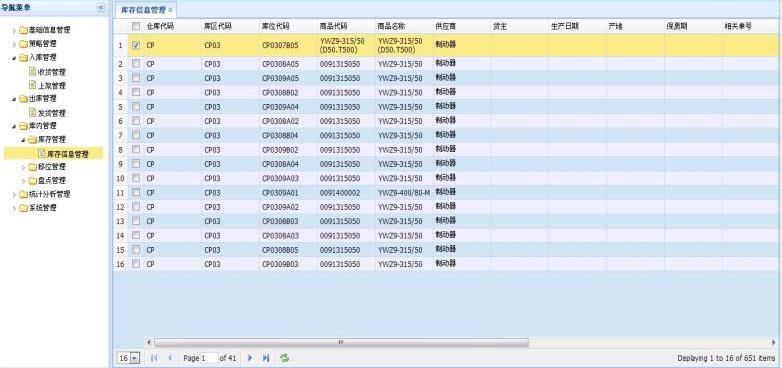Go to previous page of results
782x368 pixels.
tap(170, 358)
